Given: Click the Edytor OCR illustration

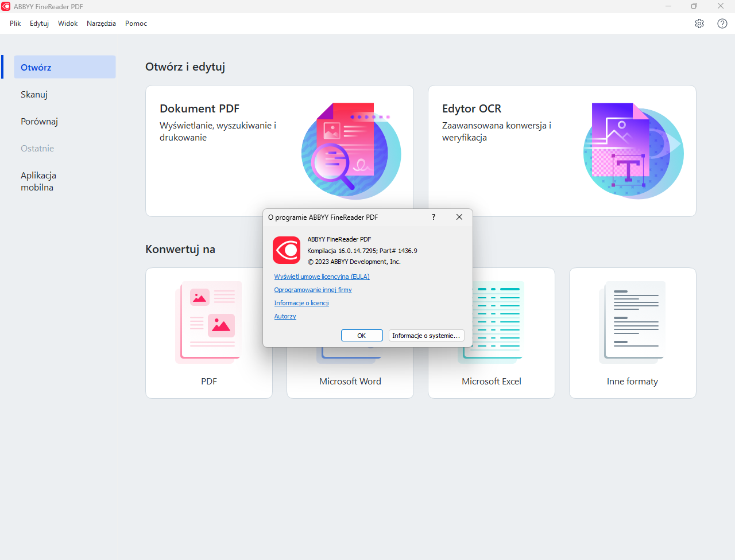Looking at the screenshot, I should [x=633, y=151].
